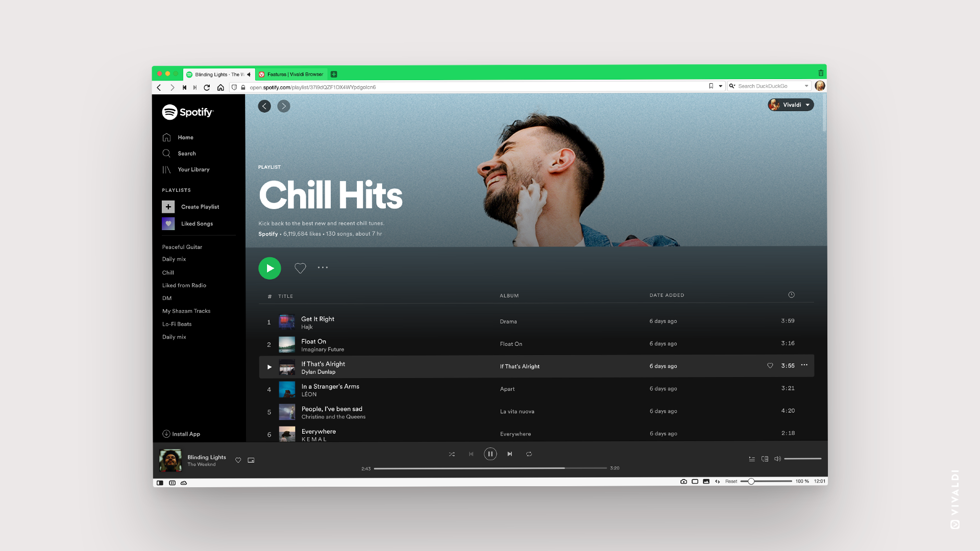The width and height of the screenshot is (980, 551).
Task: Open the Vivaldi account dropdown menu
Action: point(791,104)
